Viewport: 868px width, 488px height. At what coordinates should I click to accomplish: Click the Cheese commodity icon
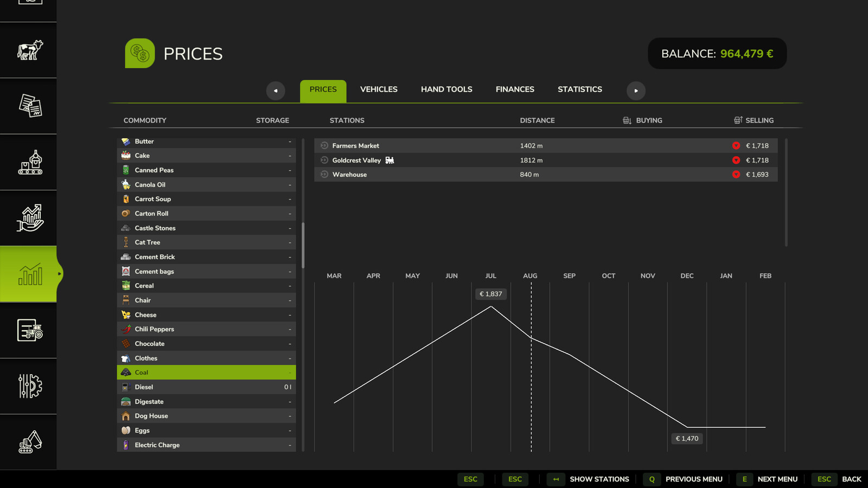click(126, 314)
